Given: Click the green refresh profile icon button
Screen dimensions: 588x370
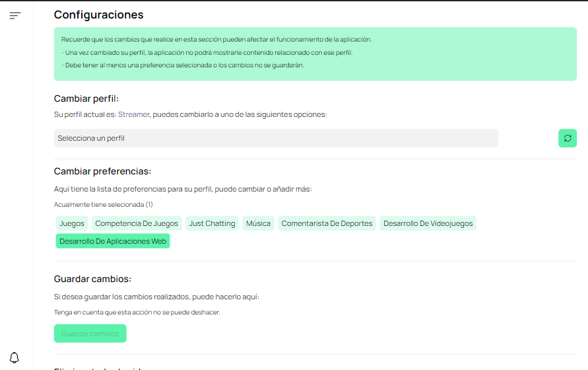Looking at the screenshot, I should click(x=568, y=138).
